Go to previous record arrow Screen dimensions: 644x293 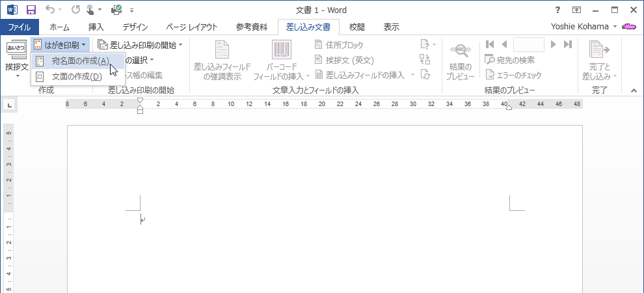pyautogui.click(x=504, y=44)
